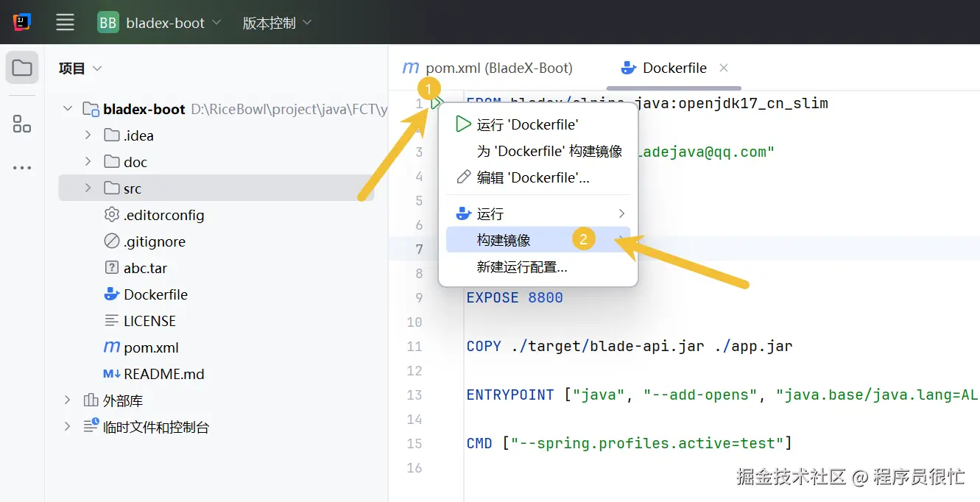The height and width of the screenshot is (502, 980).
Task: Show more tool windows ellipsis
Action: coord(22,168)
